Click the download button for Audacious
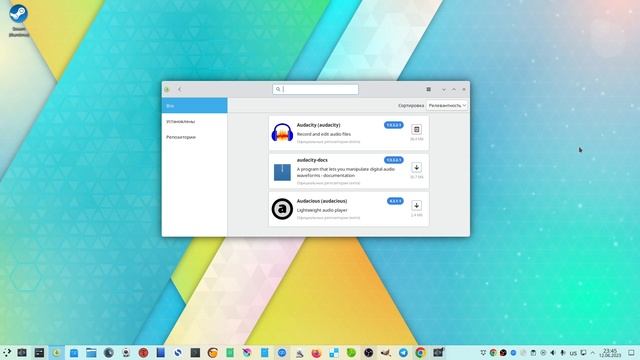The image size is (640, 360). coord(416,205)
